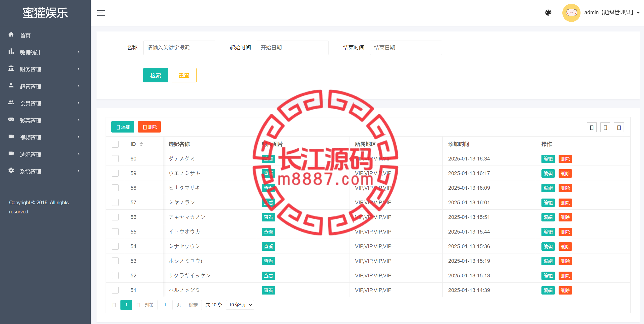This screenshot has height=324, width=644.
Task: Open the 视频管理 menu item
Action: [45, 137]
